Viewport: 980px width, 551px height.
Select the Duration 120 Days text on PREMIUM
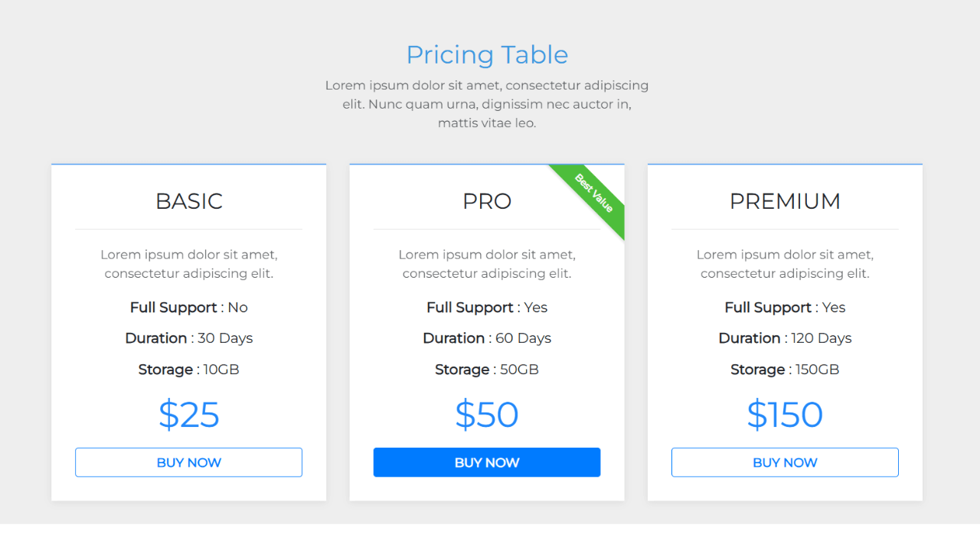pyautogui.click(x=785, y=337)
